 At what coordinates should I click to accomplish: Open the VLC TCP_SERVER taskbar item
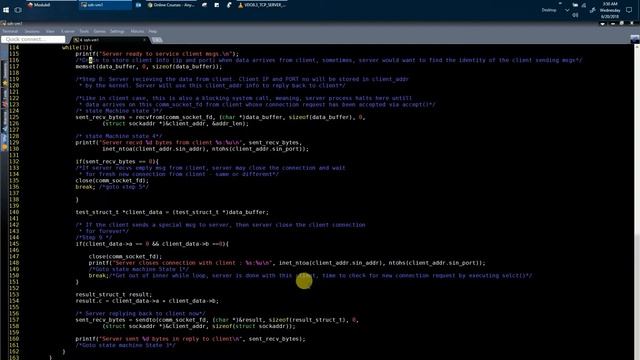[x=262, y=5]
